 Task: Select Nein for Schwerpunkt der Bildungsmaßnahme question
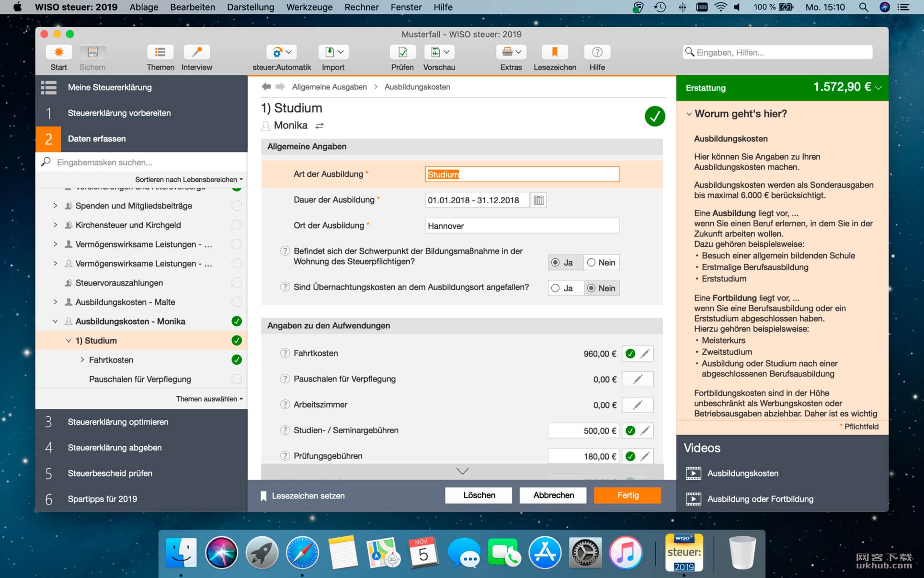(601, 263)
